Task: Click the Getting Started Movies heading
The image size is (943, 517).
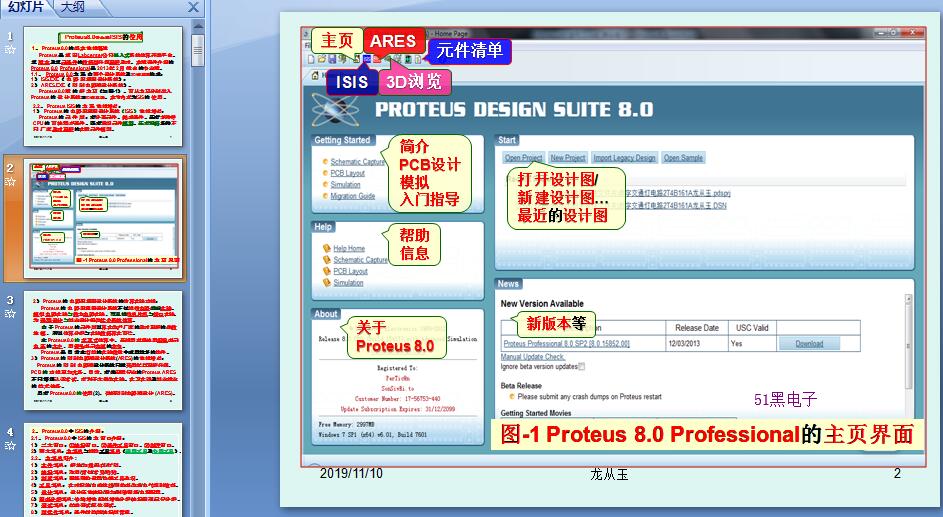Action: point(536,413)
